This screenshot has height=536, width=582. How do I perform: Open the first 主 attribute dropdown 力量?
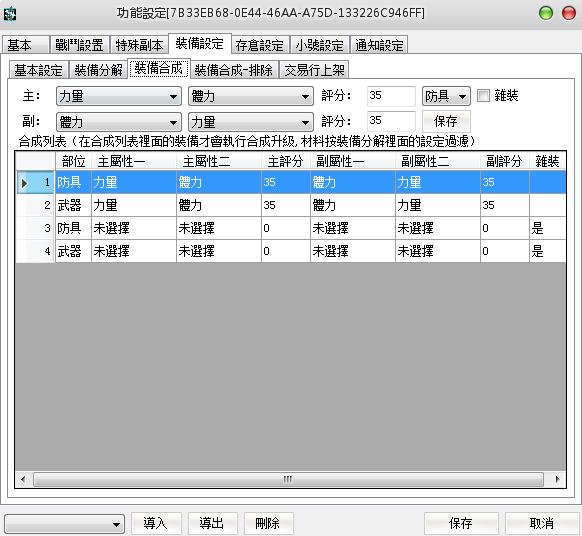tap(119, 96)
